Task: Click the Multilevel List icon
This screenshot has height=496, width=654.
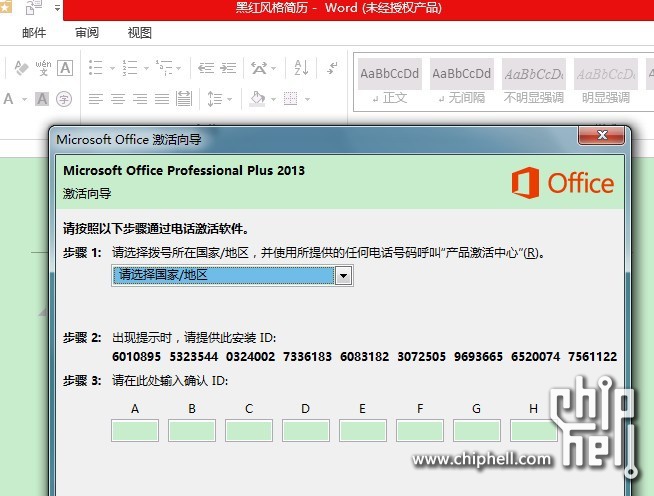Action: coord(164,68)
